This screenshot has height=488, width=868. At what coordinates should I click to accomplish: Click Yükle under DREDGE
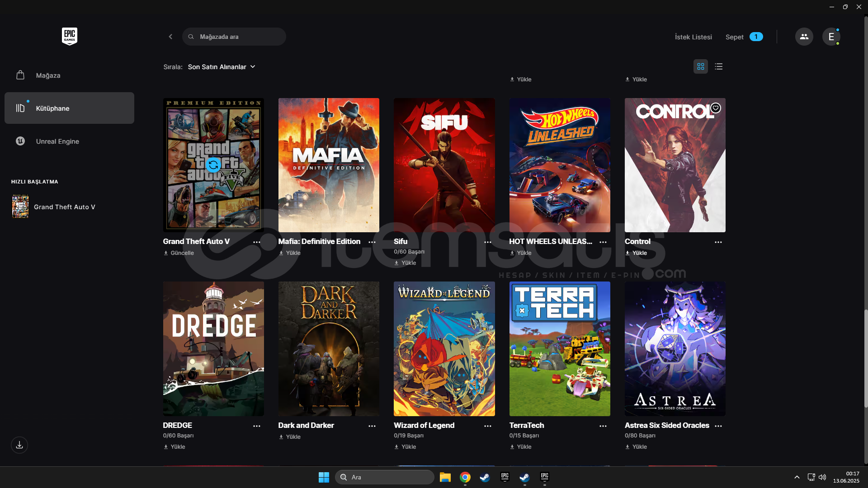tap(175, 447)
